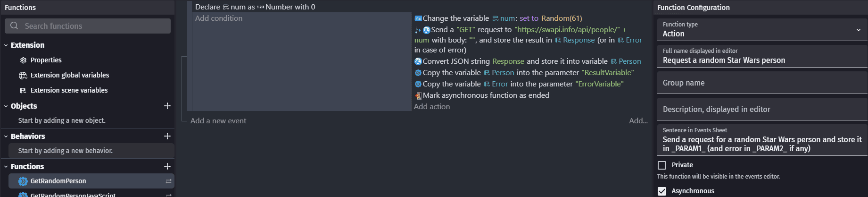
Task: Select the GetRandomPerson function
Action: tap(58, 181)
